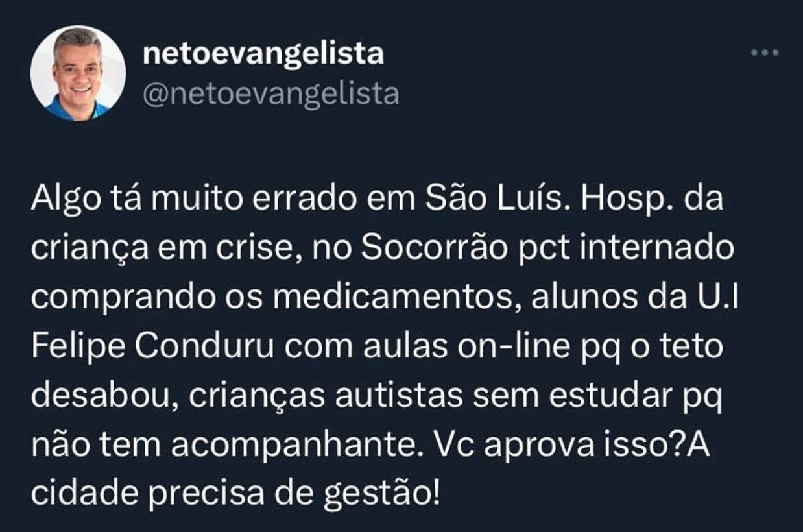Click netoevangelista's profile picture
The image size is (803, 532).
[x=78, y=73]
